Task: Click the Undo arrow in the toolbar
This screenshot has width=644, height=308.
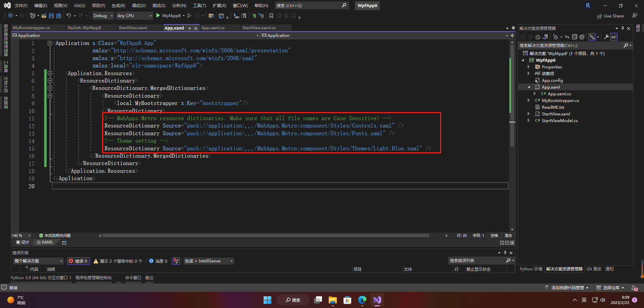Action: click(x=69, y=16)
